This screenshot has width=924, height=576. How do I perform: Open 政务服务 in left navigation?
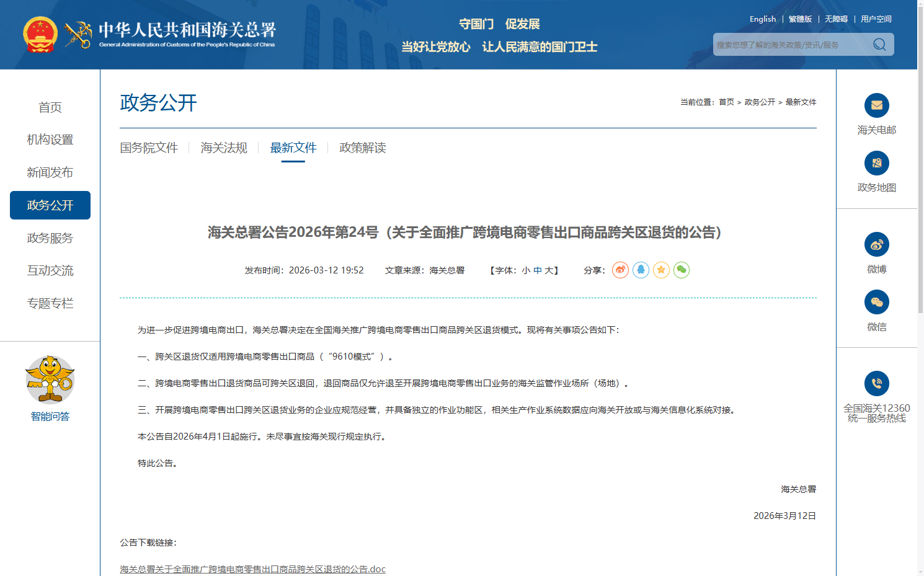(x=50, y=238)
